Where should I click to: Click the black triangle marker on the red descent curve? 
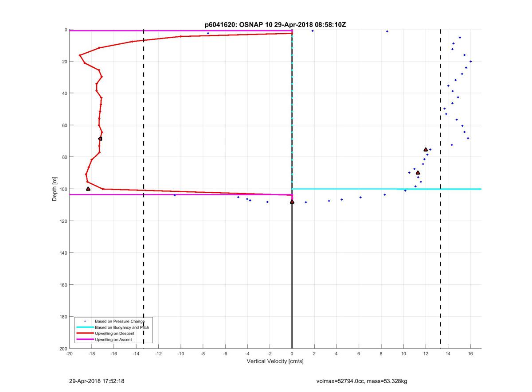click(100, 139)
